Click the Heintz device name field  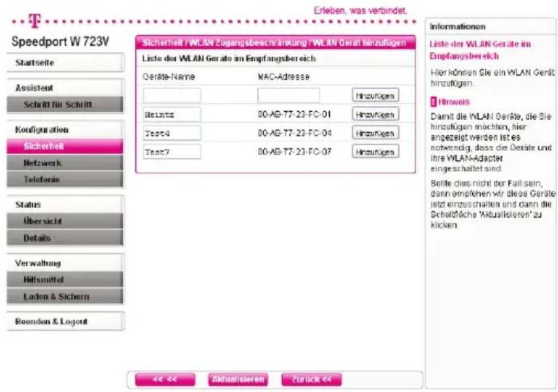coord(172,114)
